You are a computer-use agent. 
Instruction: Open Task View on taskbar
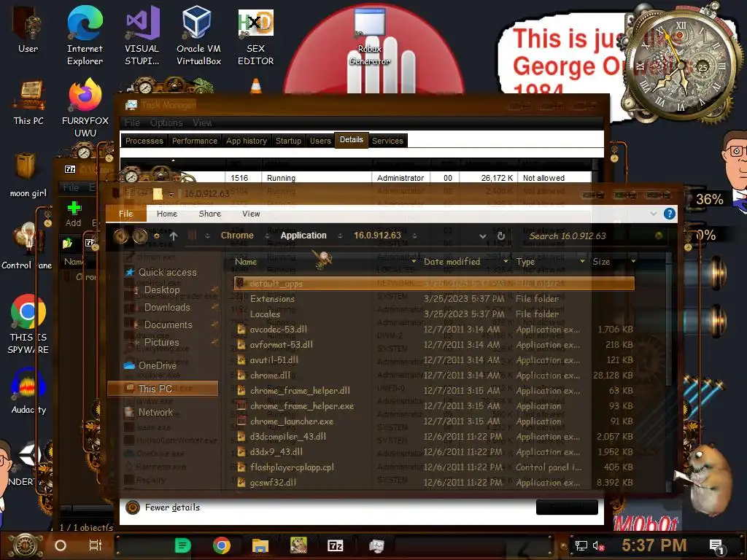[96, 545]
